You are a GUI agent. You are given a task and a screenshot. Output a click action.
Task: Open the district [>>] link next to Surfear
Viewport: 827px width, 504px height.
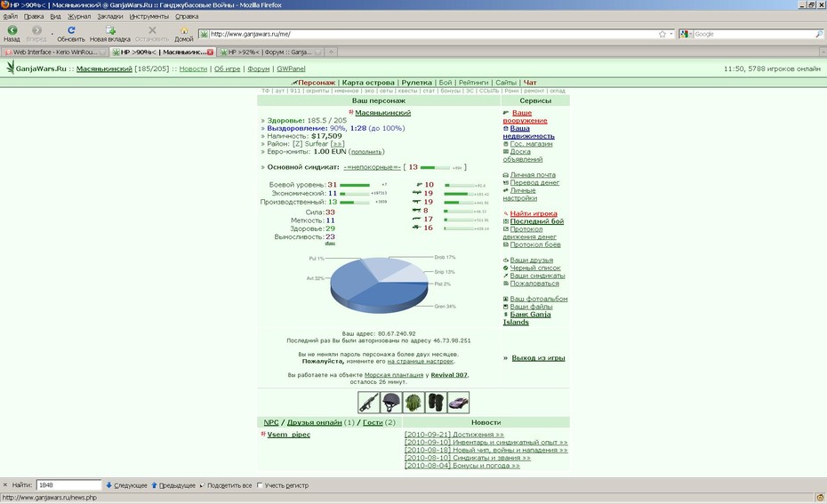click(x=338, y=143)
